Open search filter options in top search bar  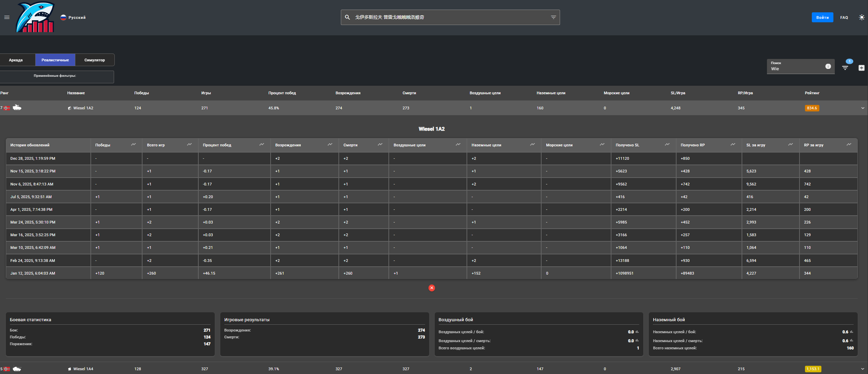[553, 17]
